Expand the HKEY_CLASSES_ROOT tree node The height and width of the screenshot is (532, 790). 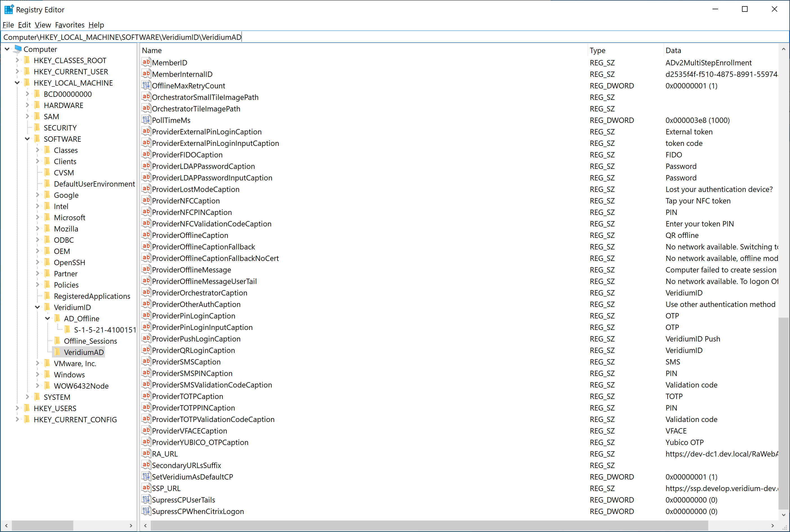point(17,60)
